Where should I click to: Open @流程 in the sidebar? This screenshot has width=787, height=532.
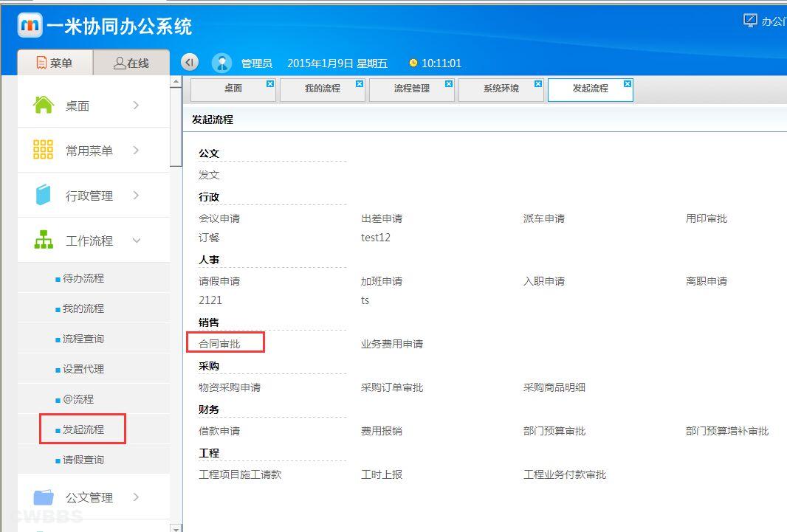(x=78, y=399)
